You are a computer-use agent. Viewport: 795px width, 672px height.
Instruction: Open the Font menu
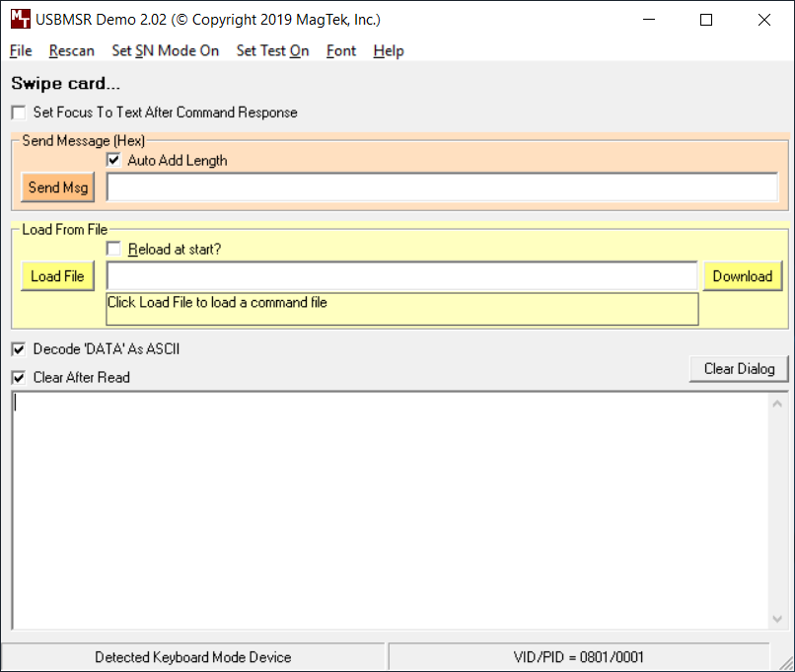click(341, 50)
